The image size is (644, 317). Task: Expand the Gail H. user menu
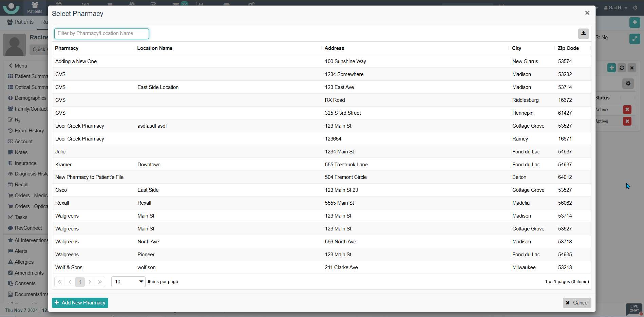(x=615, y=7)
